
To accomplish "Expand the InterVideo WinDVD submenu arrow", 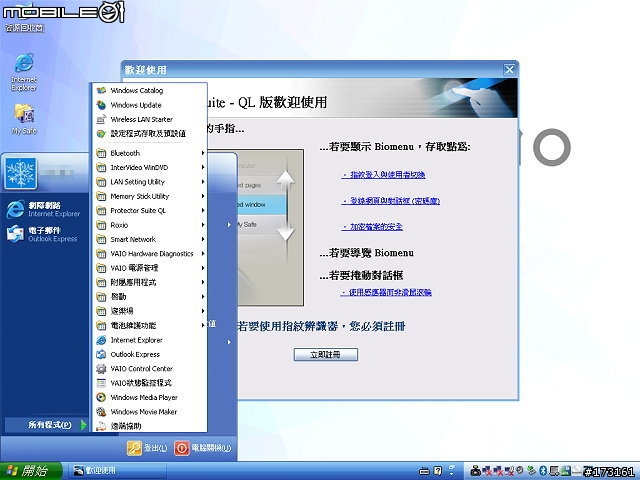I will tap(202, 167).
